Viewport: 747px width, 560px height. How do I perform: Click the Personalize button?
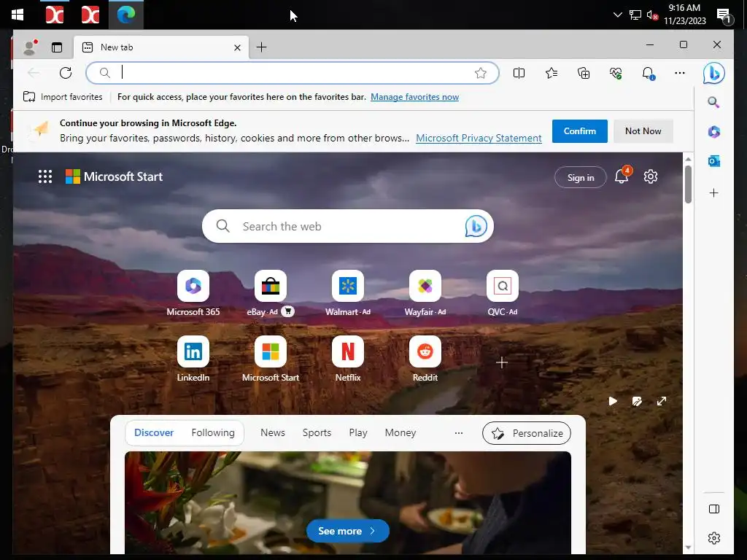pos(527,433)
